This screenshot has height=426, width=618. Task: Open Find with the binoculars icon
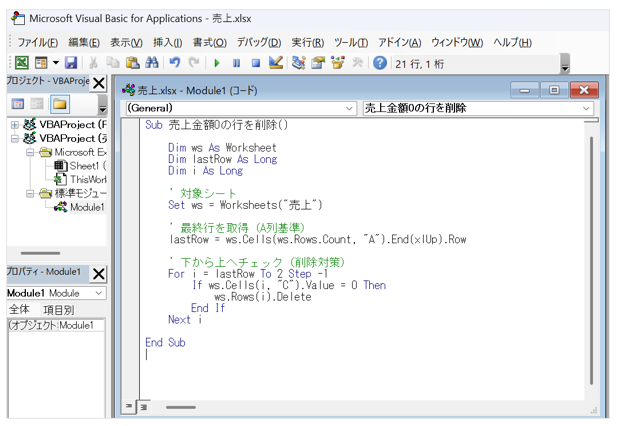(152, 63)
